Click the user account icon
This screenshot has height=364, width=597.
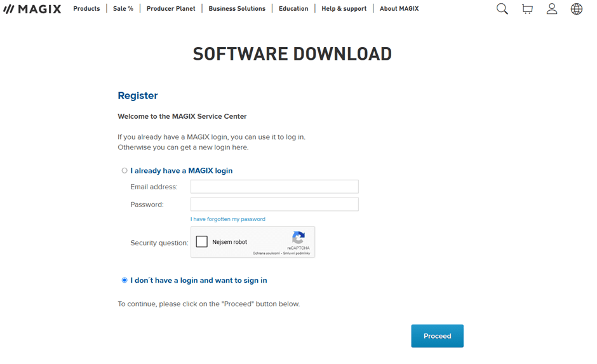pos(552,9)
